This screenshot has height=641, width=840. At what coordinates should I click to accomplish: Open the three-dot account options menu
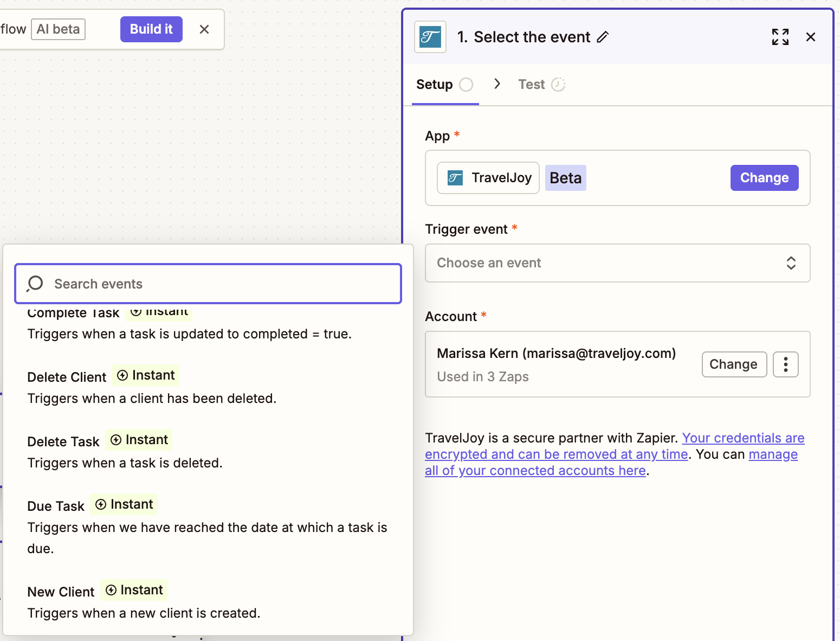click(x=785, y=364)
